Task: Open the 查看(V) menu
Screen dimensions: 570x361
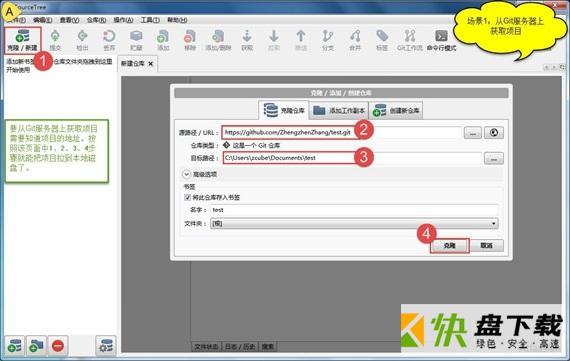Action: click(x=69, y=20)
